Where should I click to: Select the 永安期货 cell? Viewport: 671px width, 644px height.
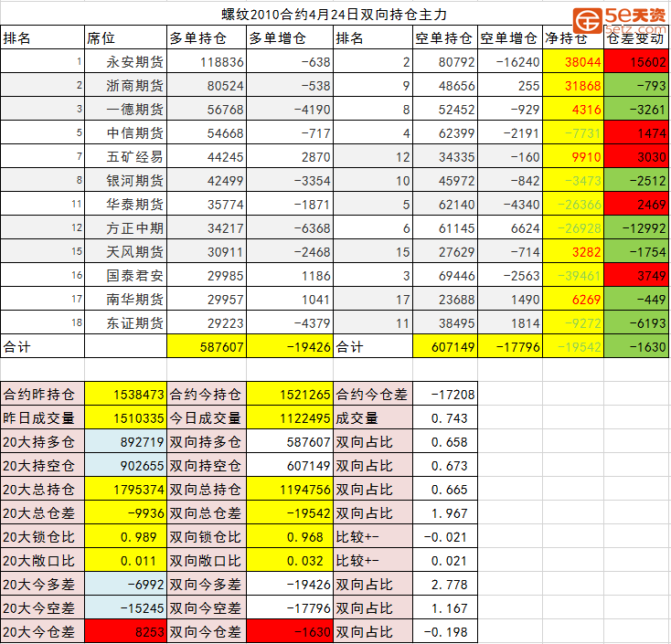(x=125, y=62)
